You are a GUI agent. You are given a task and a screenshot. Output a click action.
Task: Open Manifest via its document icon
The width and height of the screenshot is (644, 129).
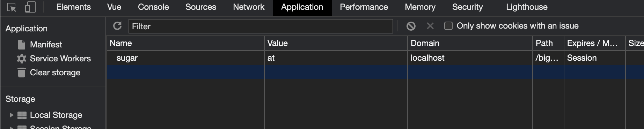(x=22, y=45)
